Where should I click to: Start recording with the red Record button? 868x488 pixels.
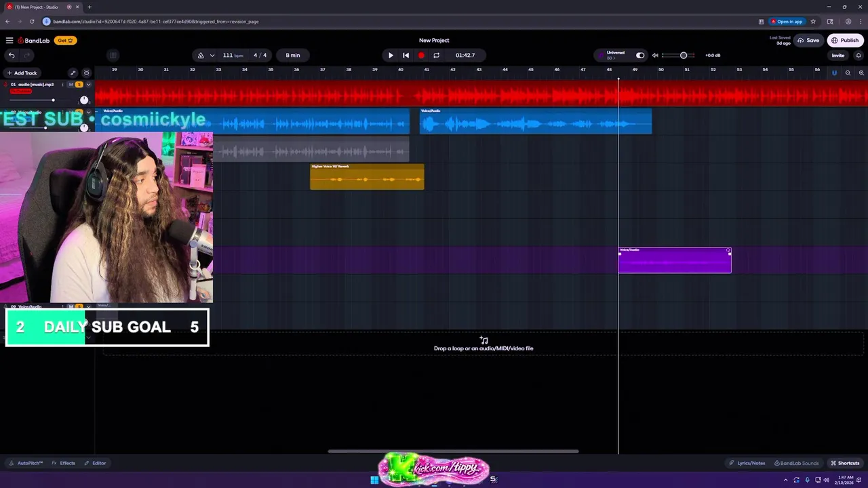coord(421,56)
